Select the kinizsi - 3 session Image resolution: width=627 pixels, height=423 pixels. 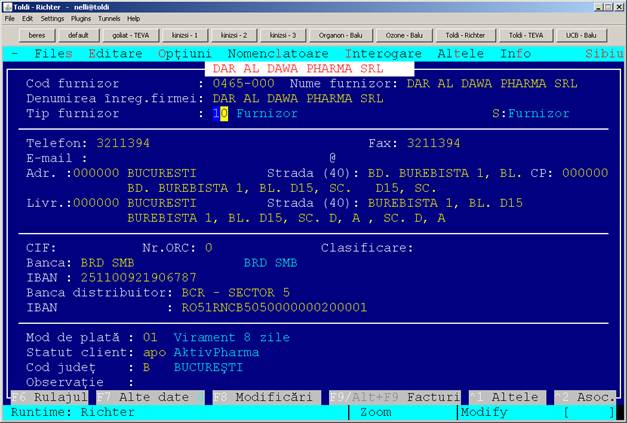point(283,35)
